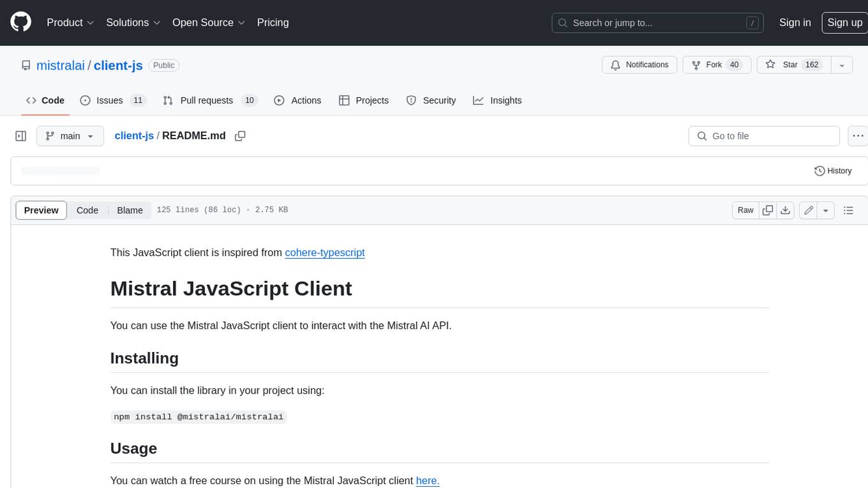
Task: Open the cohere-typescript link
Action: click(x=325, y=252)
